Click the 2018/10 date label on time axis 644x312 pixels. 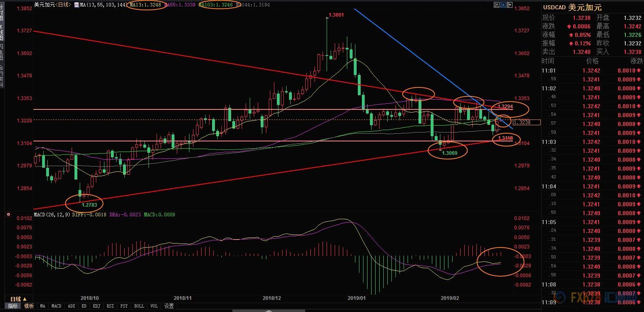pos(90,298)
